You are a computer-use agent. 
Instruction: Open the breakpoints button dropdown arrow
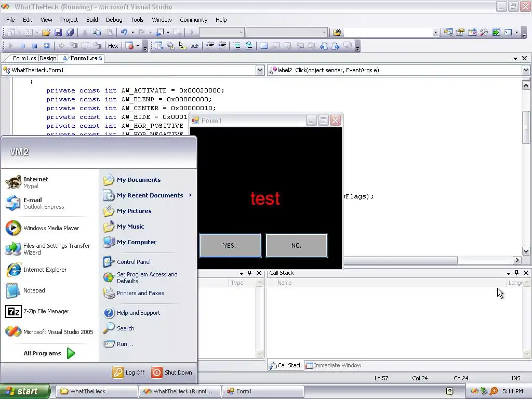click(x=138, y=46)
